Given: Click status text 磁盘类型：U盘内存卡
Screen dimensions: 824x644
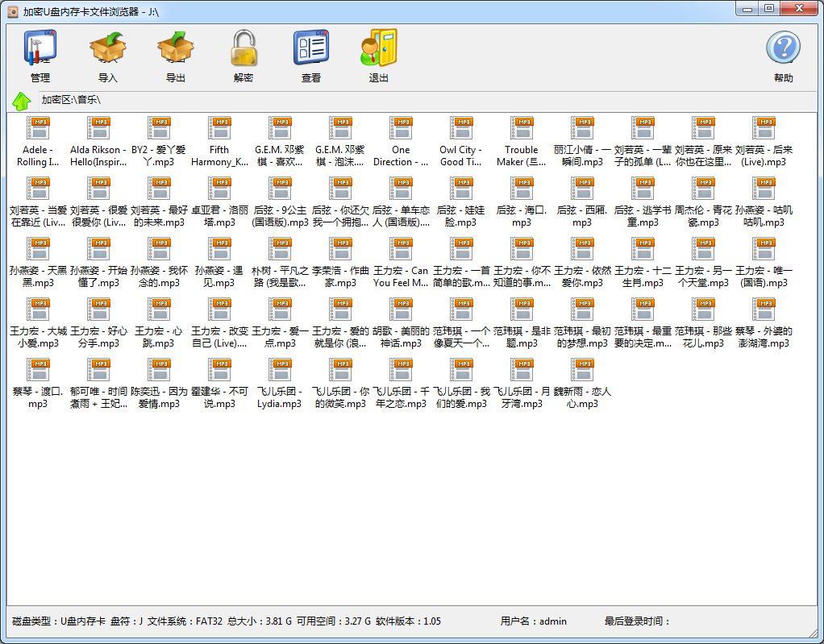Looking at the screenshot, I should pos(59,621).
